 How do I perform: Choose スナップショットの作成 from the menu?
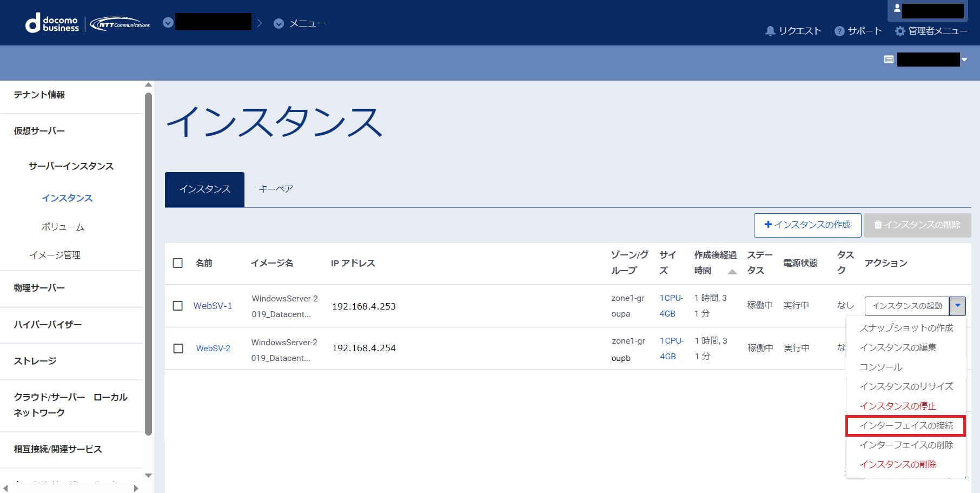[906, 328]
